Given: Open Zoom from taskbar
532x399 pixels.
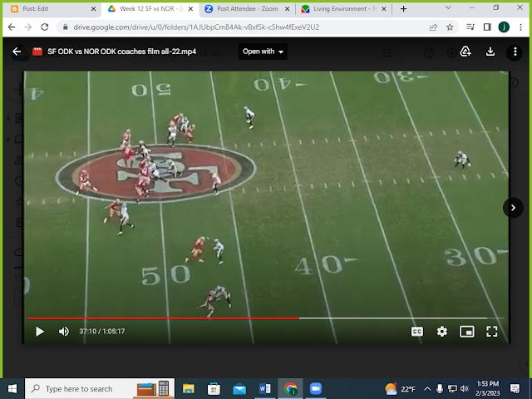Looking at the screenshot, I should pos(316,389).
